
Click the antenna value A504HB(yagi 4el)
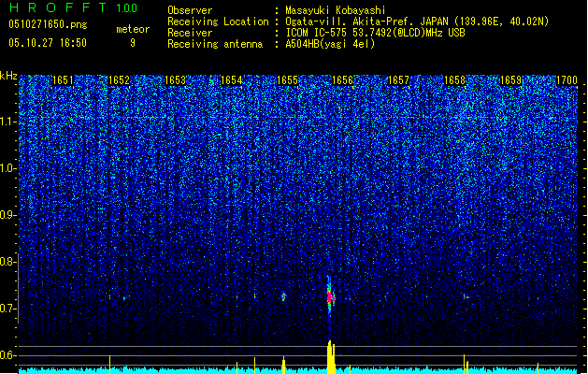click(x=330, y=44)
